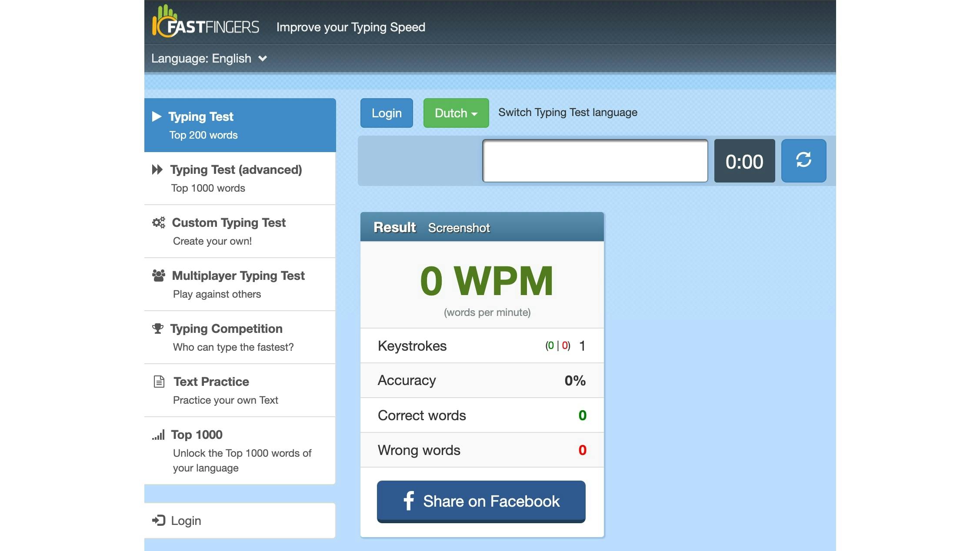Expand the Language: English menu
Viewport: 980px width, 551px height.
[201, 58]
